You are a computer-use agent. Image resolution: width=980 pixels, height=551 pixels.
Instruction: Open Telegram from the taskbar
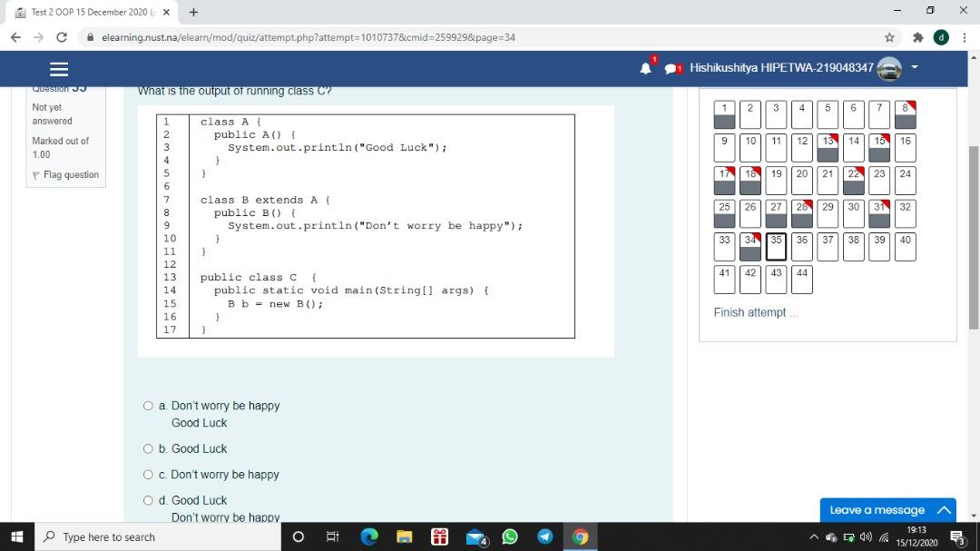pyautogui.click(x=545, y=536)
